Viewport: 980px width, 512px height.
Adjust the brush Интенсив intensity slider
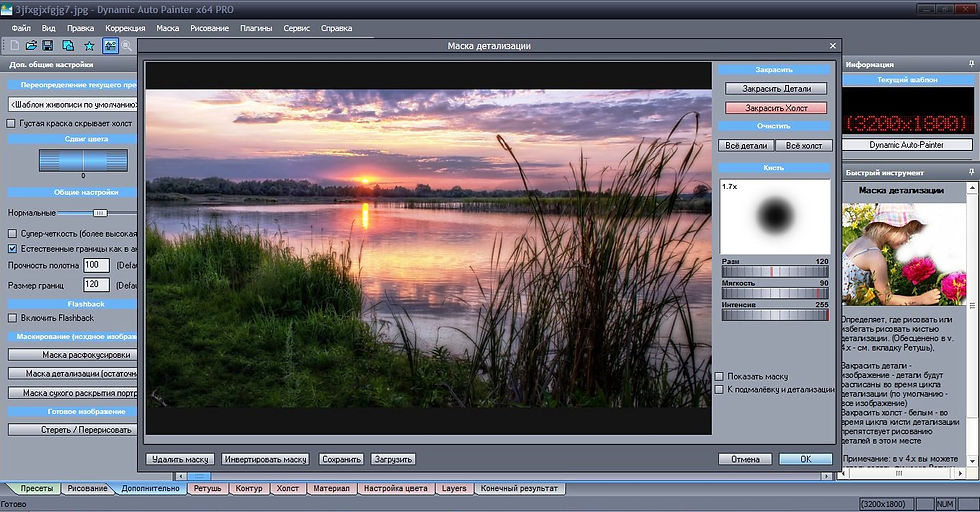(775, 315)
